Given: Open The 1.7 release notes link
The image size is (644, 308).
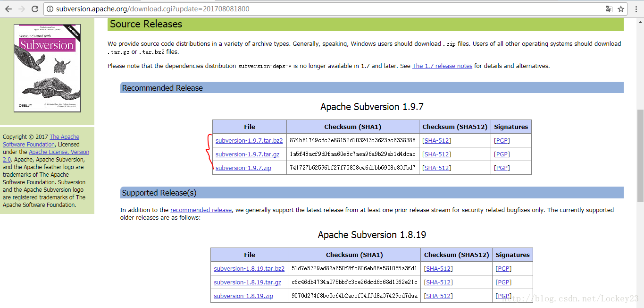Looking at the screenshot, I should point(442,66).
